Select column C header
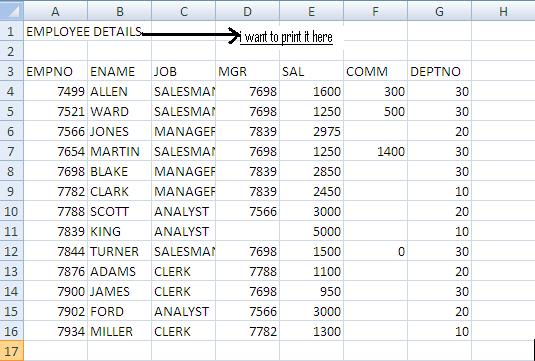 coord(184,11)
